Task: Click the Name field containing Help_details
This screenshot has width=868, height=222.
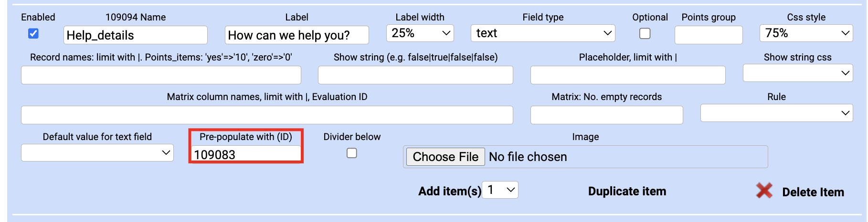Action: pos(136,35)
